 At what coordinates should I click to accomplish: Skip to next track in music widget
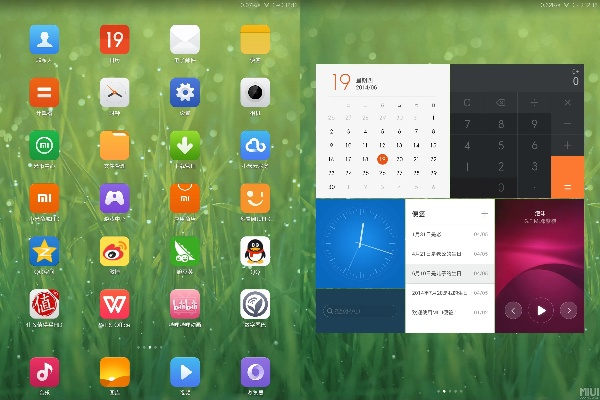coord(568,310)
